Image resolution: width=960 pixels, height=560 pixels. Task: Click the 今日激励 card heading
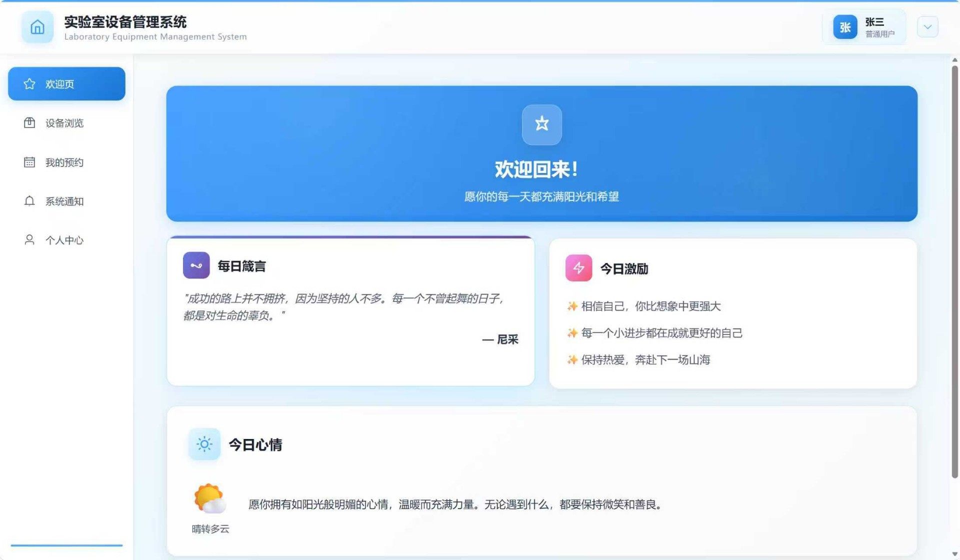624,269
